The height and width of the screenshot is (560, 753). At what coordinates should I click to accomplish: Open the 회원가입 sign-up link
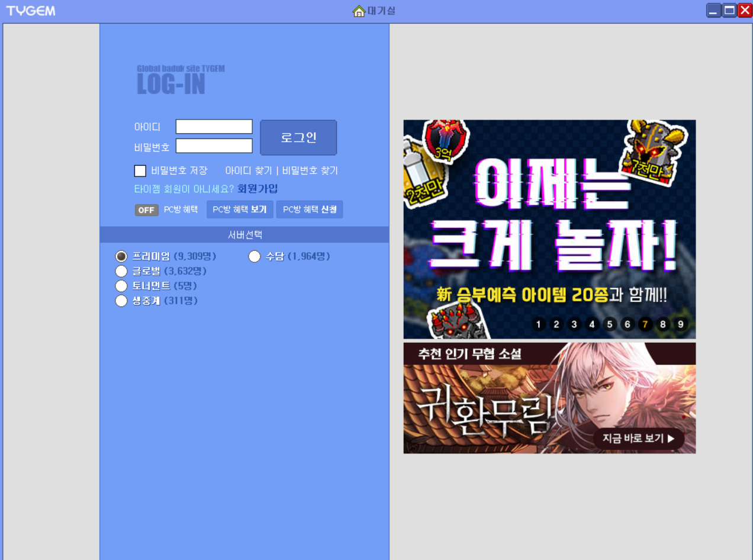click(x=258, y=189)
